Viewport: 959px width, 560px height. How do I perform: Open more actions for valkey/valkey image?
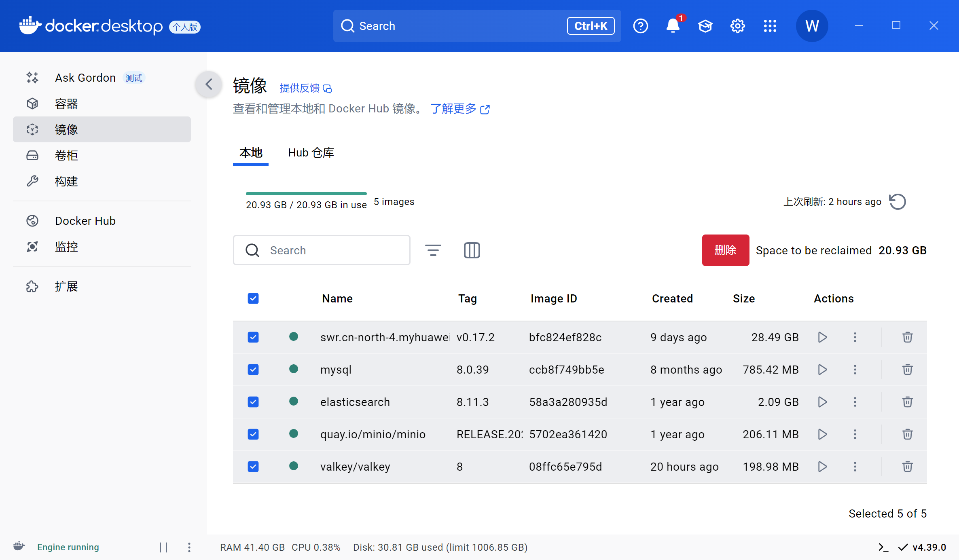tap(855, 467)
